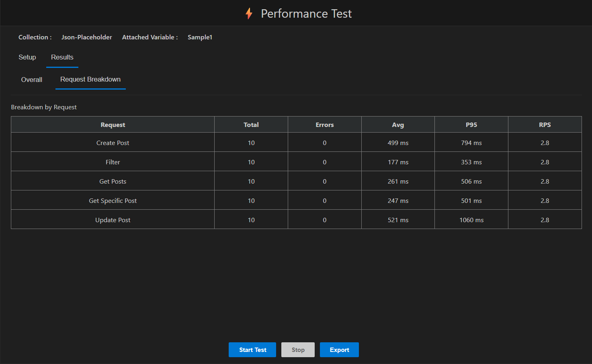Screen dimensions: 592x364
Task: Start the performance test
Action: point(252,350)
